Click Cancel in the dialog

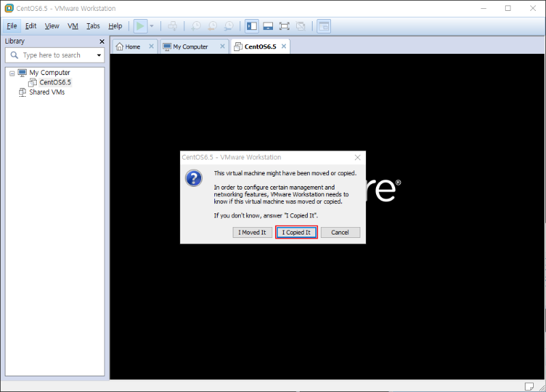340,232
